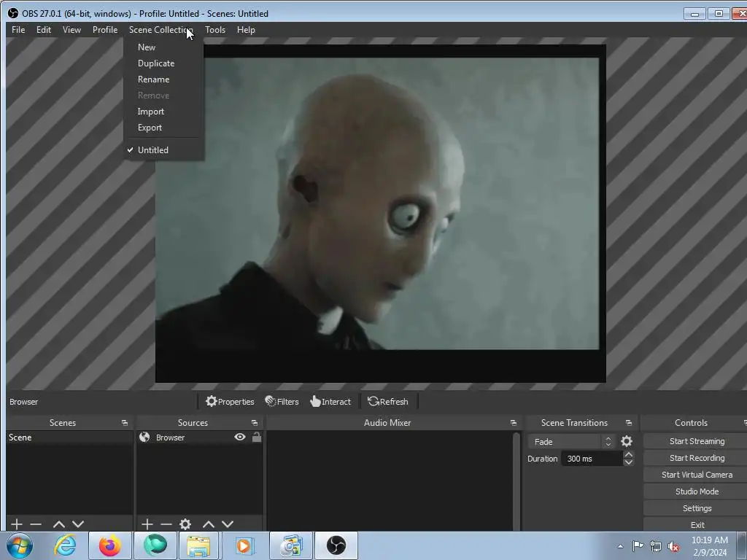Open Filters for Browser source
747x560 pixels.
[282, 402]
